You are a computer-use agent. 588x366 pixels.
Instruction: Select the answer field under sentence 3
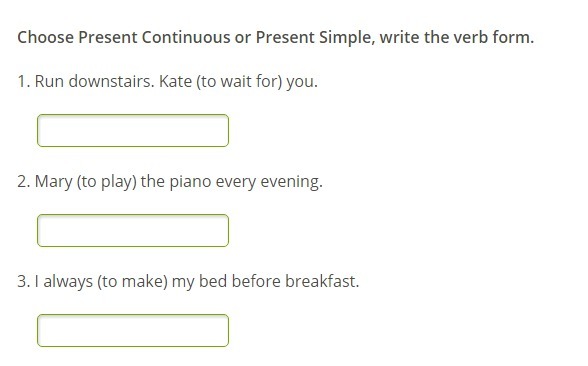(133, 330)
